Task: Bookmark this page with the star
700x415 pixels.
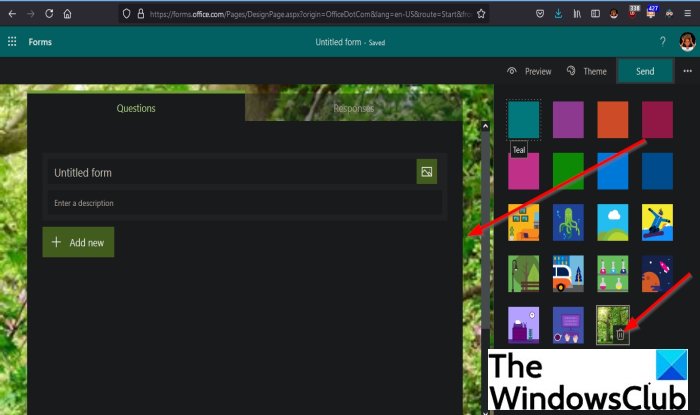Action: (x=481, y=14)
